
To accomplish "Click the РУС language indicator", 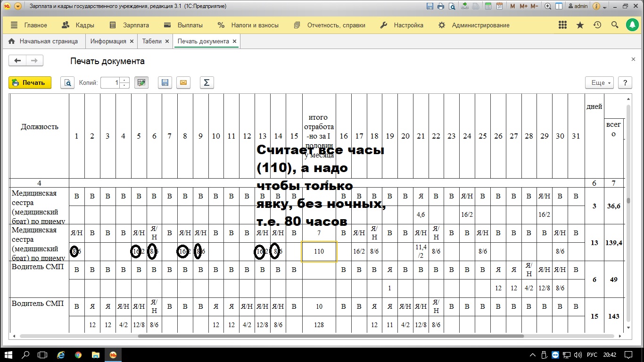I will (x=592, y=355).
